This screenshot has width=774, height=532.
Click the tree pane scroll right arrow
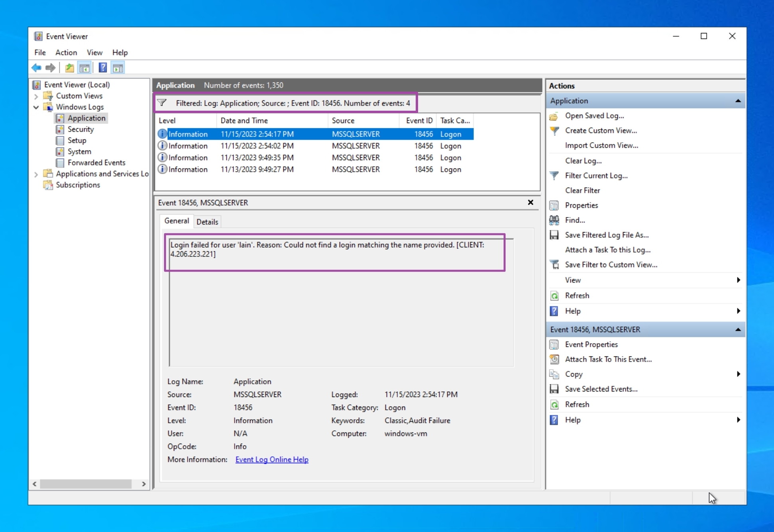[x=144, y=484]
